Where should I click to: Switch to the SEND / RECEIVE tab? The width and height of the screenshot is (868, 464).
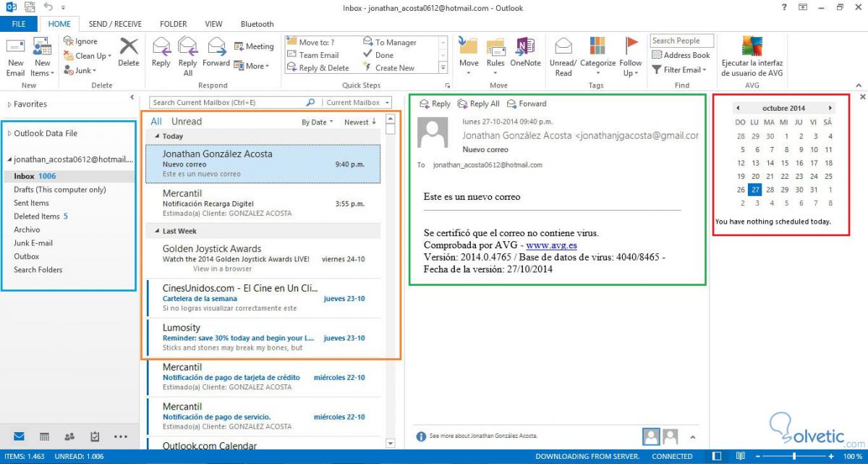coord(114,23)
